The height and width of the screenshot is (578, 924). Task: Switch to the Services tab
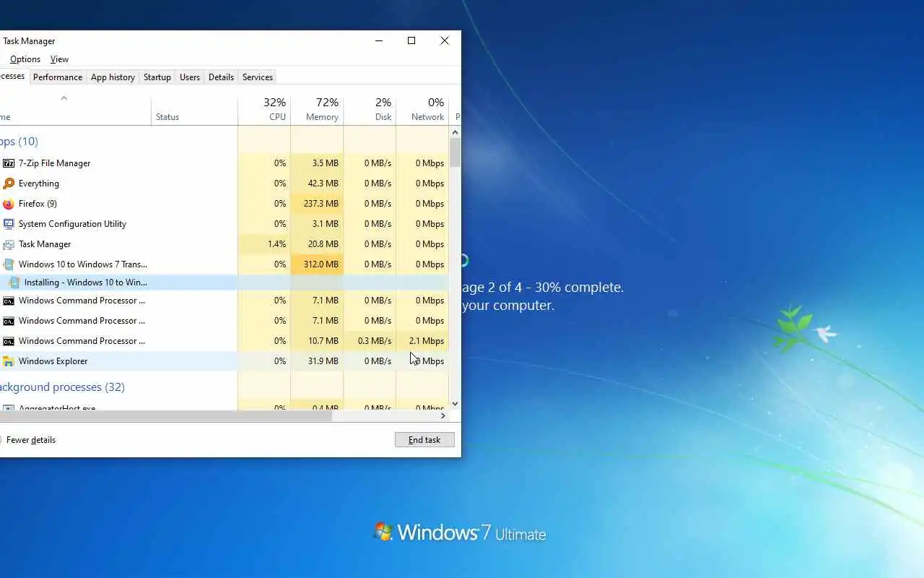(258, 77)
